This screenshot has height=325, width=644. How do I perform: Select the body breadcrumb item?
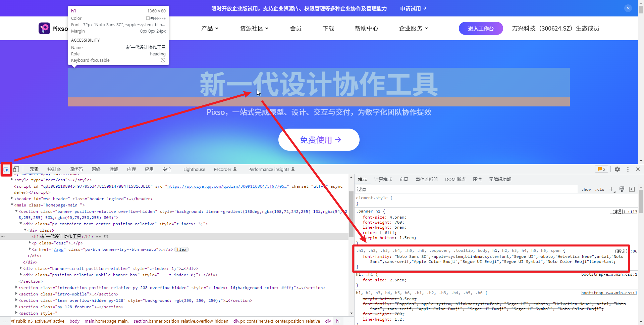tap(74, 321)
